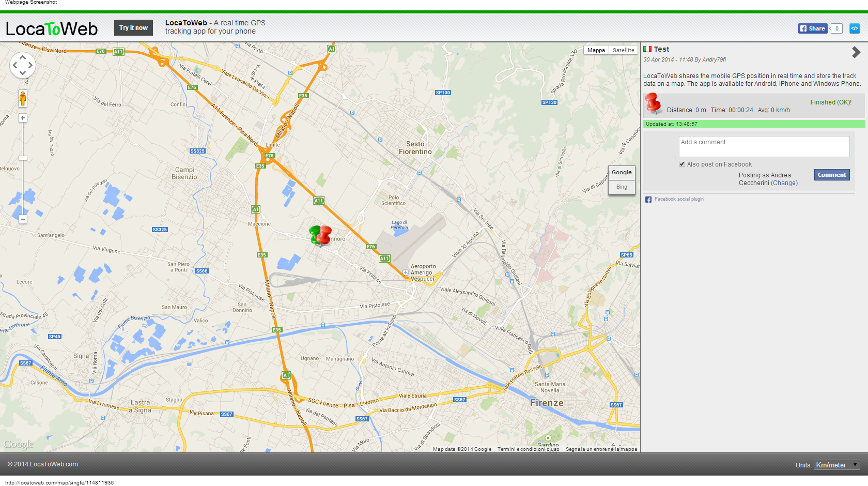Viewport: 868px width, 486px height.
Task: Click the Polo Scientifico label
Action: click(394, 200)
